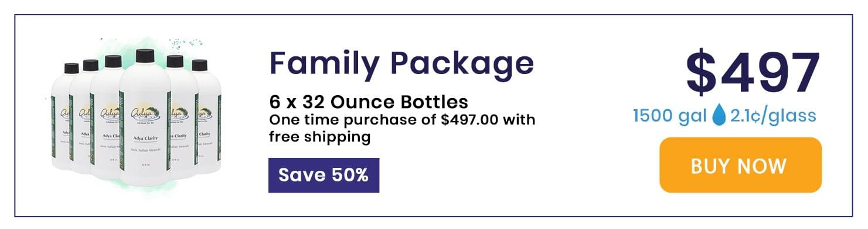Click the blue water droplet icon
The image size is (868, 229).
click(x=719, y=116)
